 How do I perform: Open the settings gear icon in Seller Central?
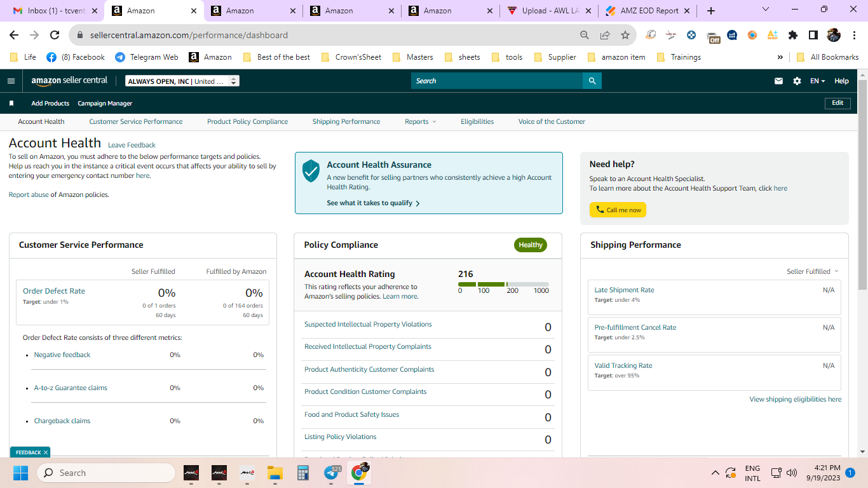click(797, 81)
